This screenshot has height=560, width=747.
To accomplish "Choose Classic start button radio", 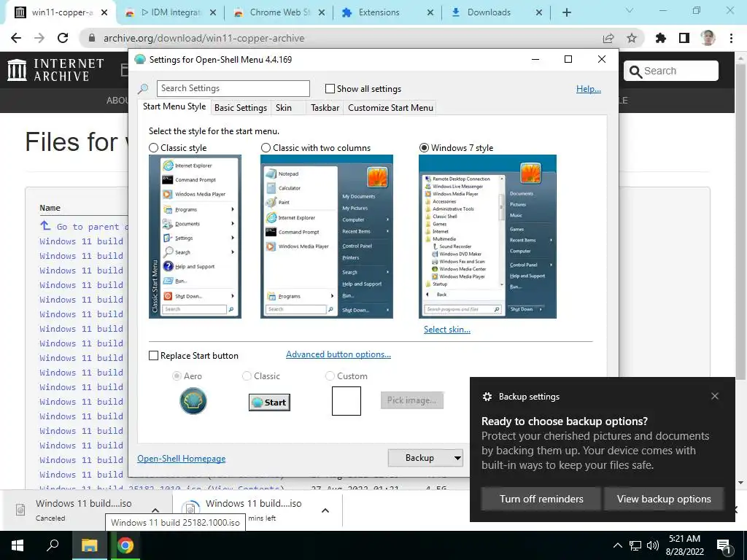I will point(247,376).
